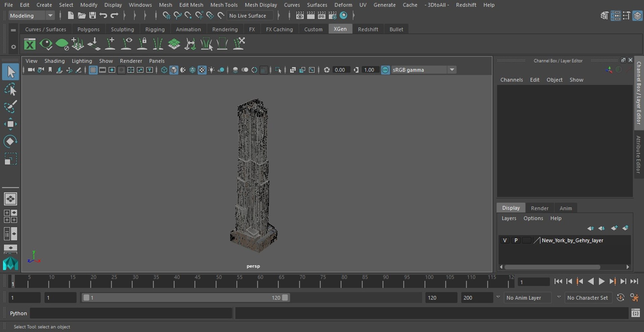Toggle V visibility for New_York_by_Gehry_layer
The width and height of the screenshot is (644, 332).
504,240
